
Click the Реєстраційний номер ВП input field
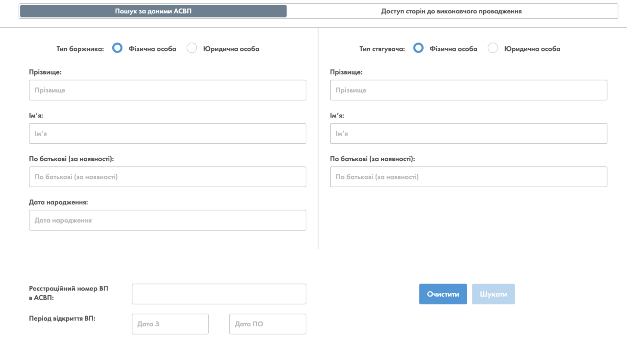click(219, 294)
